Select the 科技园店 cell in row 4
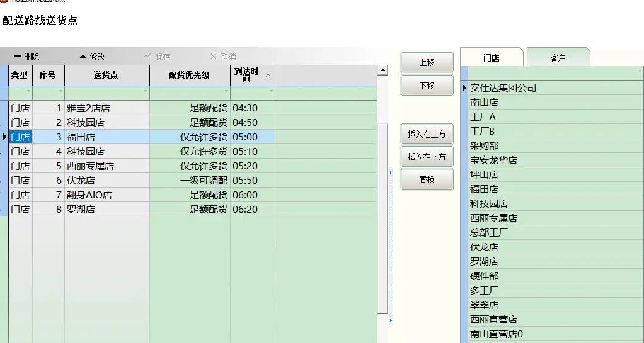Image resolution: width=644 pixels, height=343 pixels. tap(107, 152)
